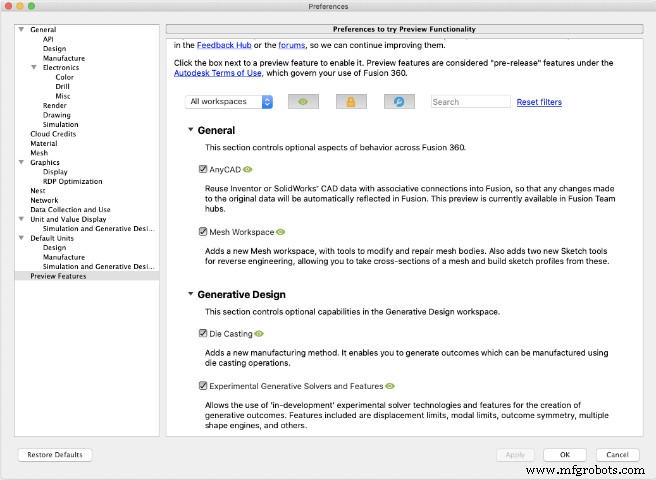This screenshot has width=656, height=480.
Task: Uncheck Experimental Generative Solvers and Features
Action: (203, 385)
